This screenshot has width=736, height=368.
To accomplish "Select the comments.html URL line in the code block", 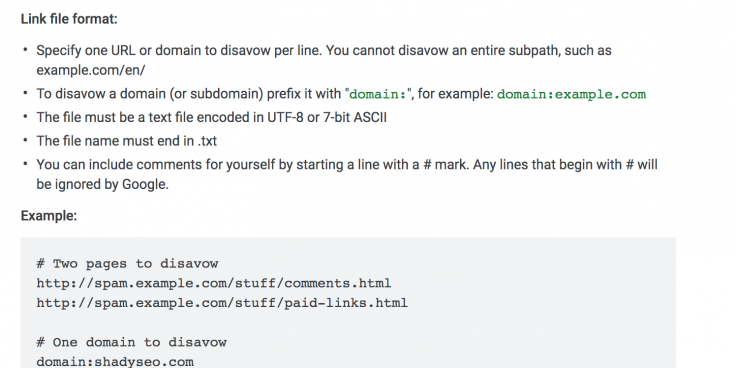I will (x=214, y=284).
